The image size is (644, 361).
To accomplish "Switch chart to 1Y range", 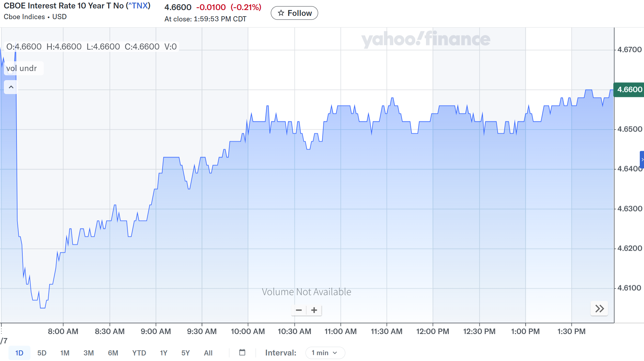I will 164,353.
